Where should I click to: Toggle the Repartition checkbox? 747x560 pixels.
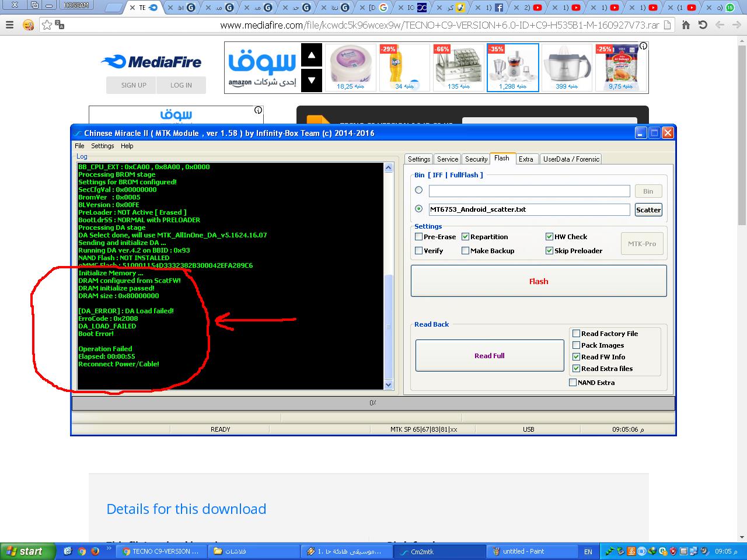(465, 237)
